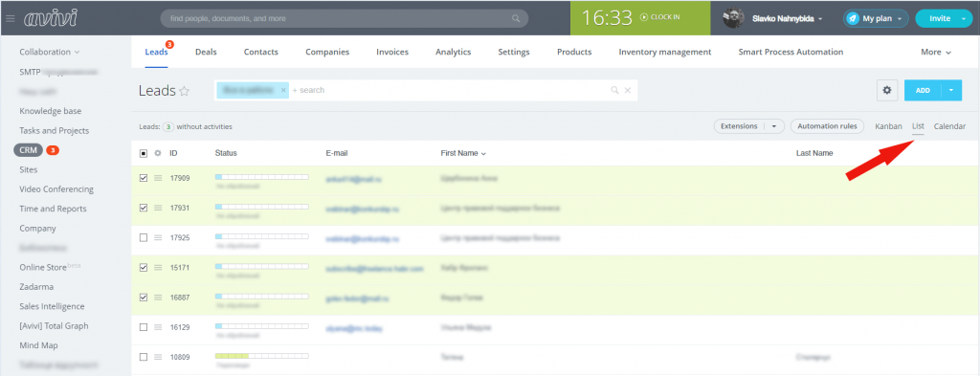Open Video Conferencing in the sidebar

pos(56,189)
